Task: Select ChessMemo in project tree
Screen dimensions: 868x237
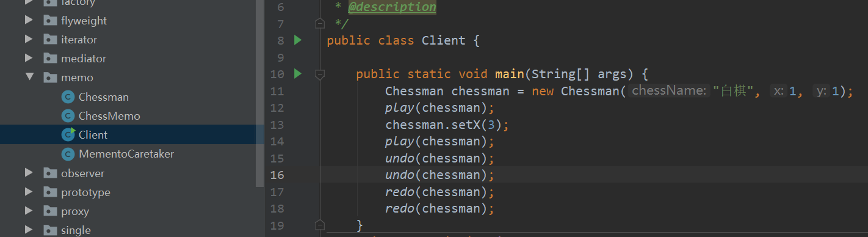Action: pos(109,115)
